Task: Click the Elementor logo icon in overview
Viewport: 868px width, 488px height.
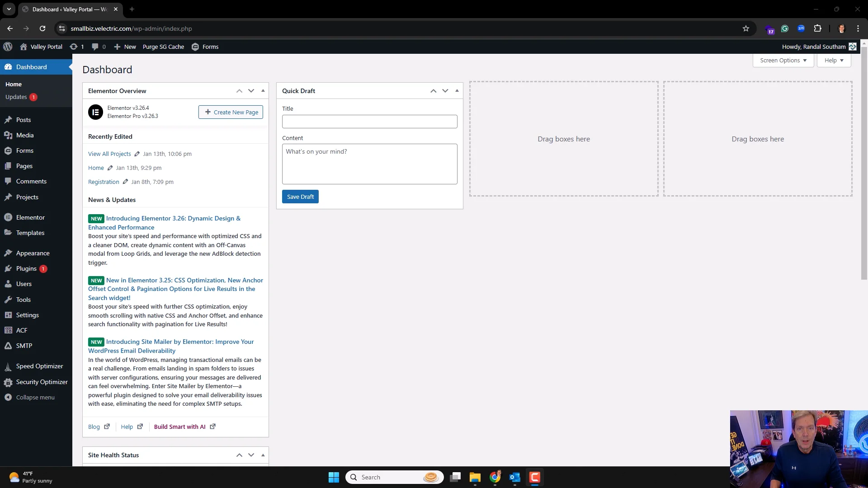Action: pos(95,112)
